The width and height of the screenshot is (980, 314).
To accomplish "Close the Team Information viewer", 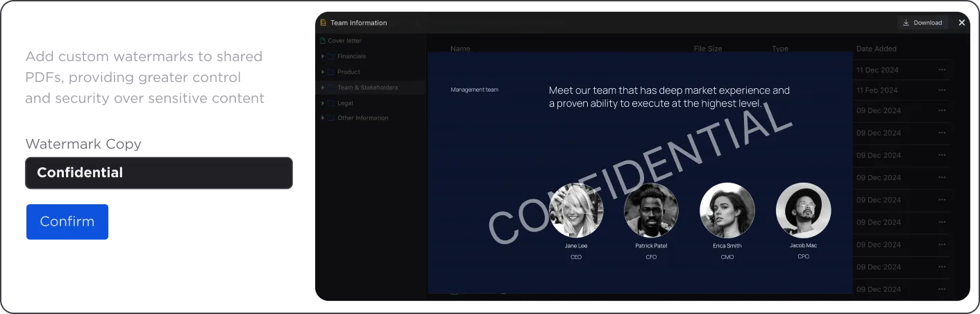I will 961,23.
